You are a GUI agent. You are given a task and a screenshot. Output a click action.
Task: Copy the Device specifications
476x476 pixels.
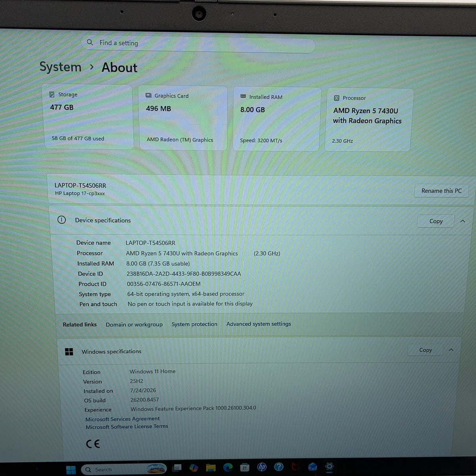click(x=436, y=221)
